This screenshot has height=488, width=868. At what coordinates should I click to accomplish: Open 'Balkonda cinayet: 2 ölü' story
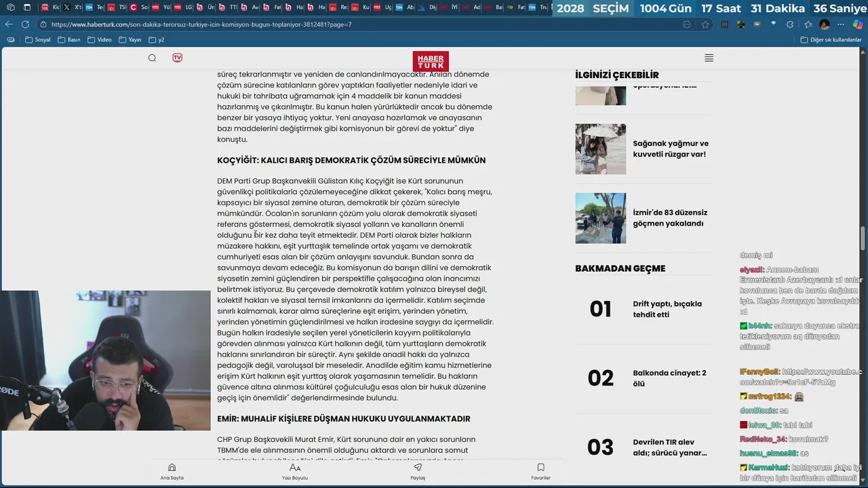tap(669, 378)
